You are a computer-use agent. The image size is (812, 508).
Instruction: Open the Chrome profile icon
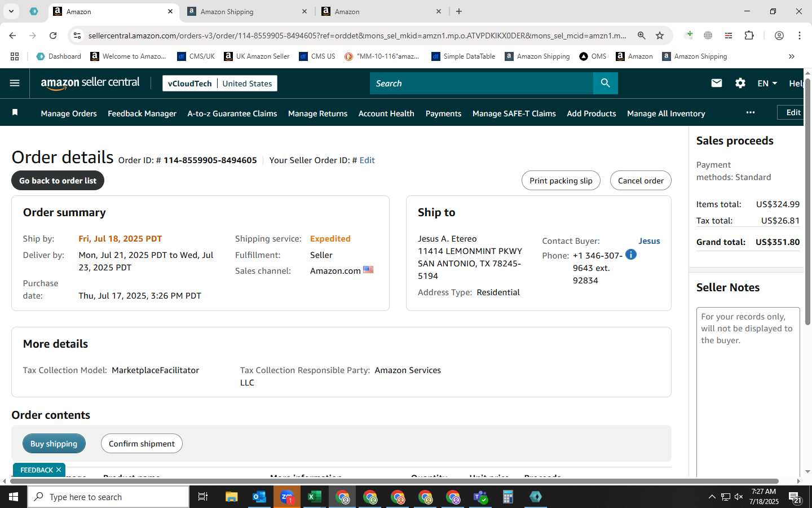click(x=779, y=35)
